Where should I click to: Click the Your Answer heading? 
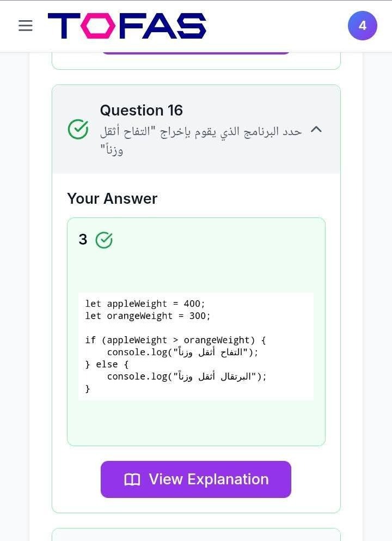[112, 199]
